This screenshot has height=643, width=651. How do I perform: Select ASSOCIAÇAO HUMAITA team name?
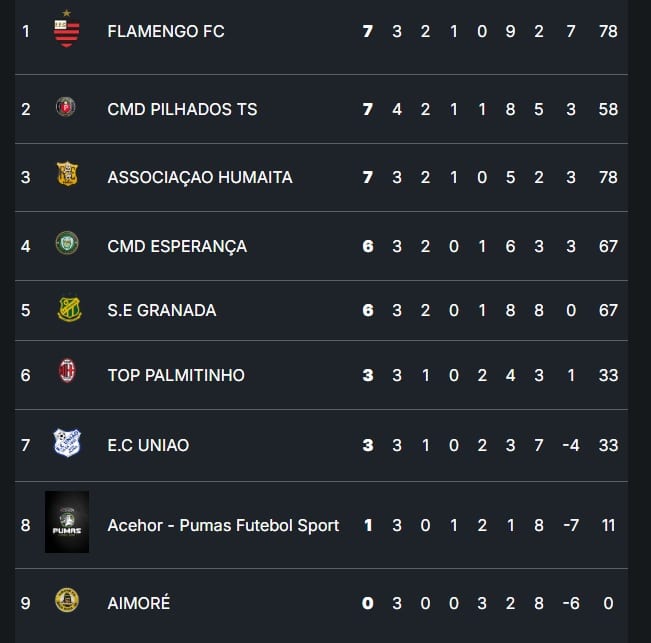point(200,178)
